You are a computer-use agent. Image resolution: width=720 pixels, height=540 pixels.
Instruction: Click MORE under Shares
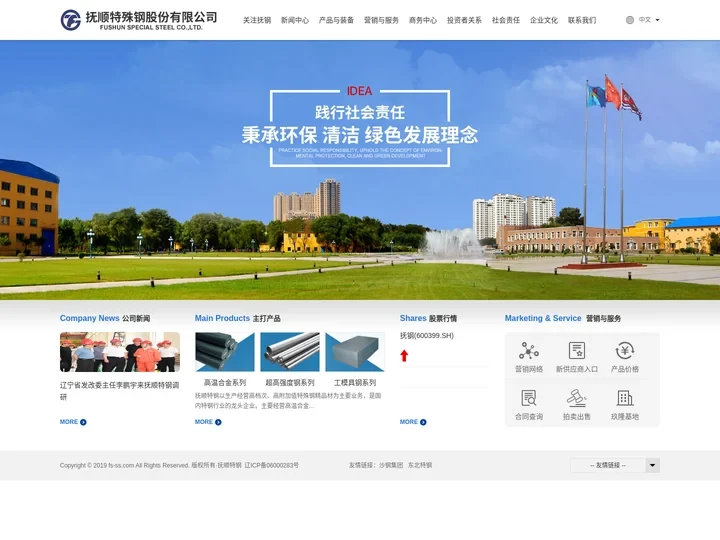tap(413, 422)
